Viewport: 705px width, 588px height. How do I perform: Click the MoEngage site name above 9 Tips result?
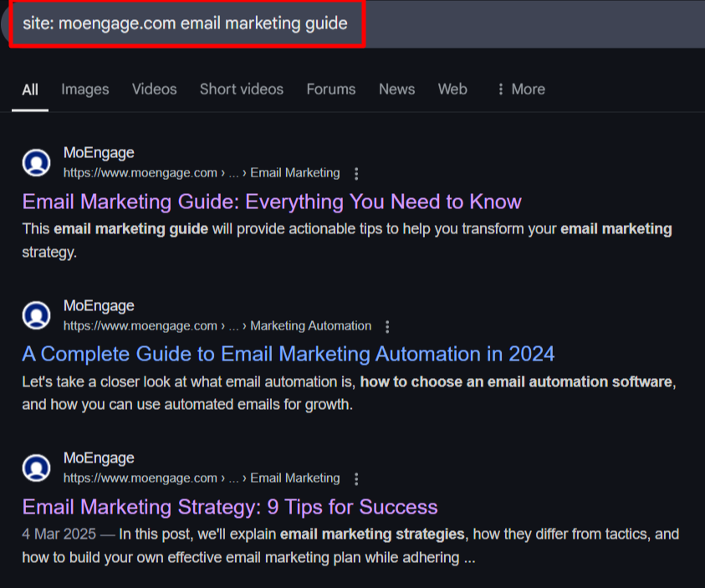click(99, 458)
